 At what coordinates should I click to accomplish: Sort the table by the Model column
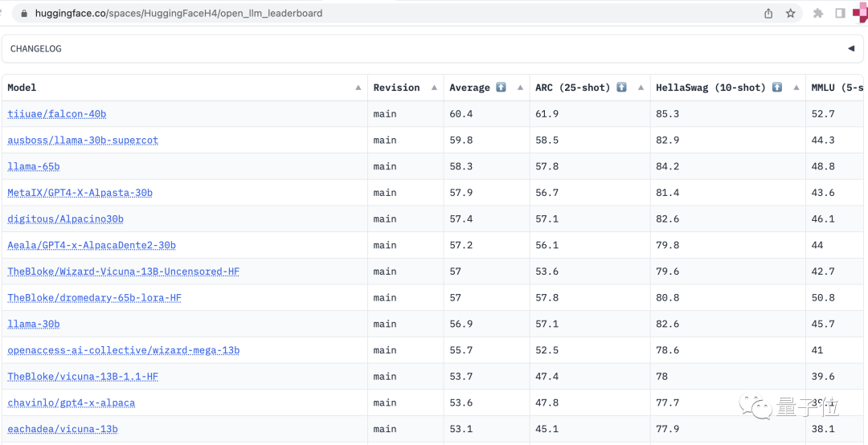pos(358,88)
